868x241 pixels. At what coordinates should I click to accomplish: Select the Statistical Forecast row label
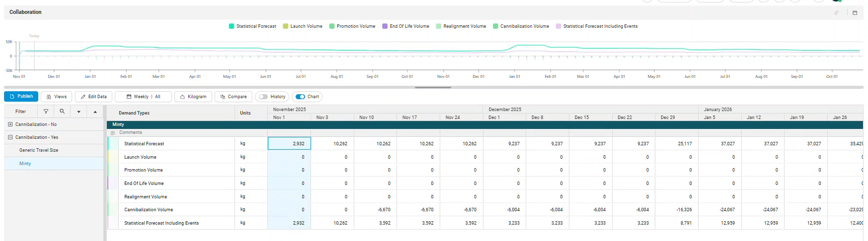point(144,144)
